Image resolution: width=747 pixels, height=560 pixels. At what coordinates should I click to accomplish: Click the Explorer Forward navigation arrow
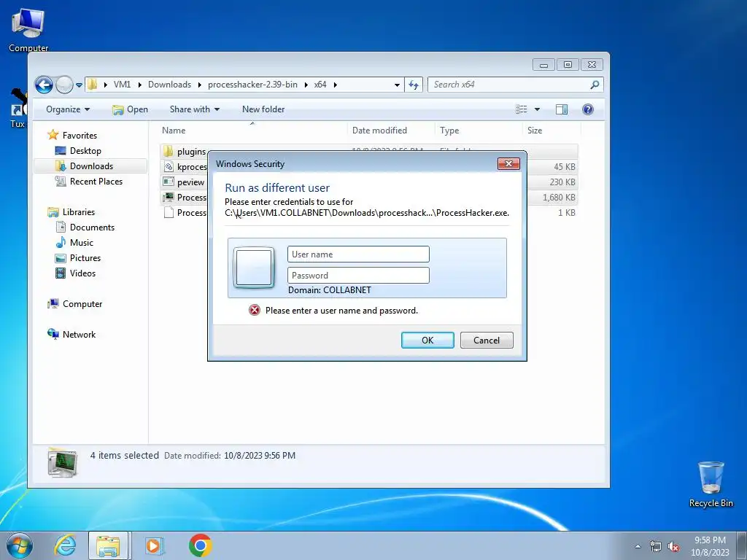tap(64, 85)
